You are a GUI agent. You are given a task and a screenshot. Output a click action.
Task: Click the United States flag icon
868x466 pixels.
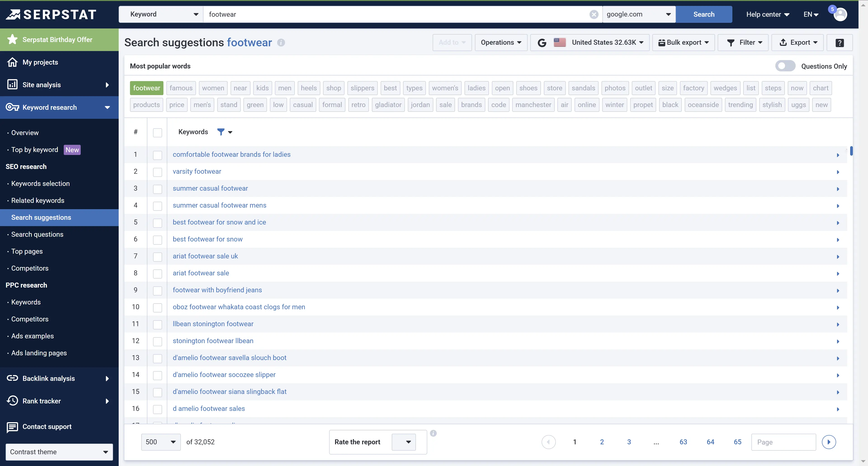coord(560,42)
